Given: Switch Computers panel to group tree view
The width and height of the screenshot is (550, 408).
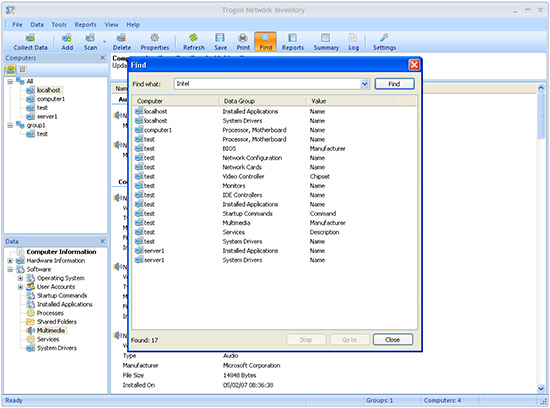Looking at the screenshot, I should pos(11,69).
